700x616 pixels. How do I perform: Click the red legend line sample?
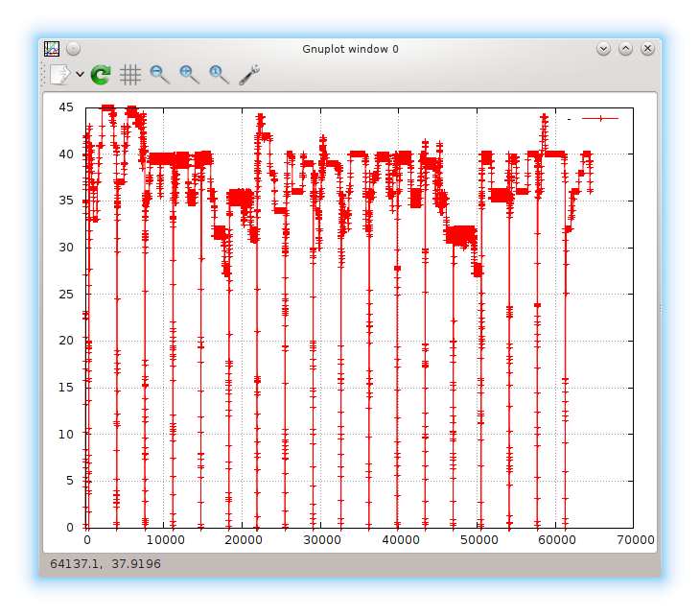[x=600, y=119]
